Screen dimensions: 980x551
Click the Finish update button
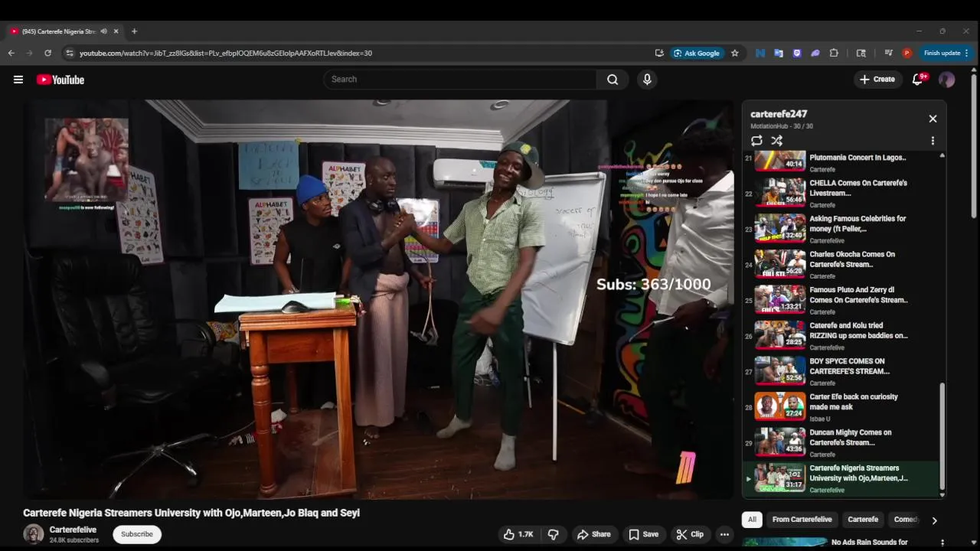pyautogui.click(x=942, y=53)
